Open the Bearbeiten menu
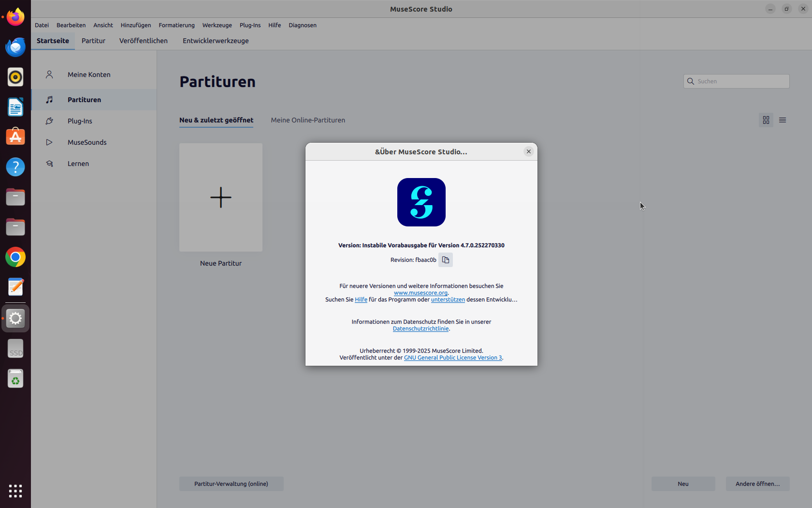Image resolution: width=812 pixels, height=508 pixels. [x=71, y=25]
